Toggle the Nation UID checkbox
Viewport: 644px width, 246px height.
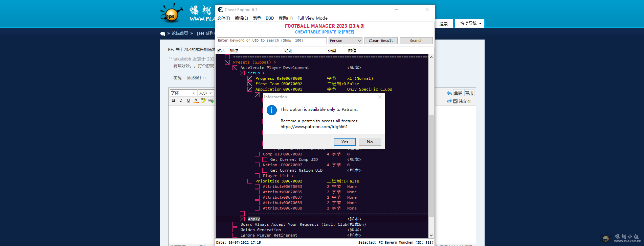click(257, 165)
